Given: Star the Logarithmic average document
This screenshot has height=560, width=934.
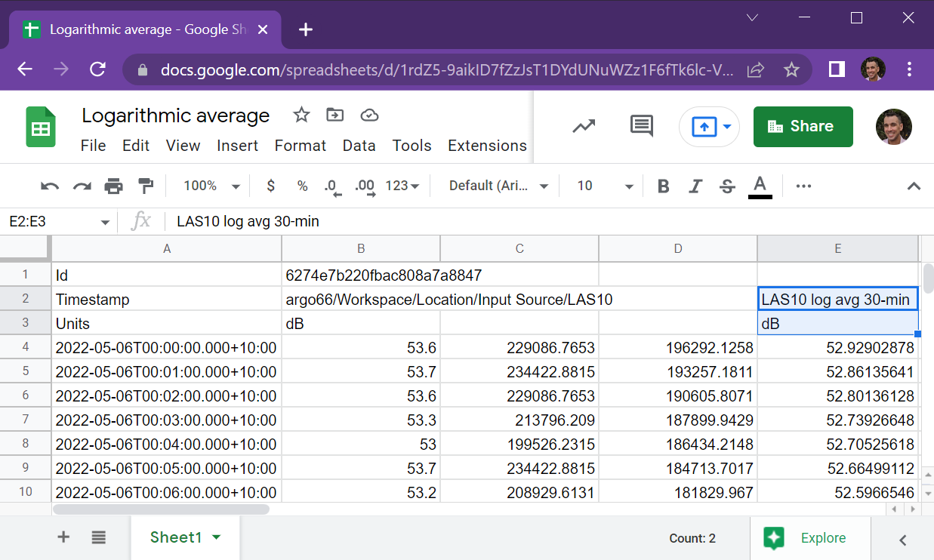Looking at the screenshot, I should point(301,115).
